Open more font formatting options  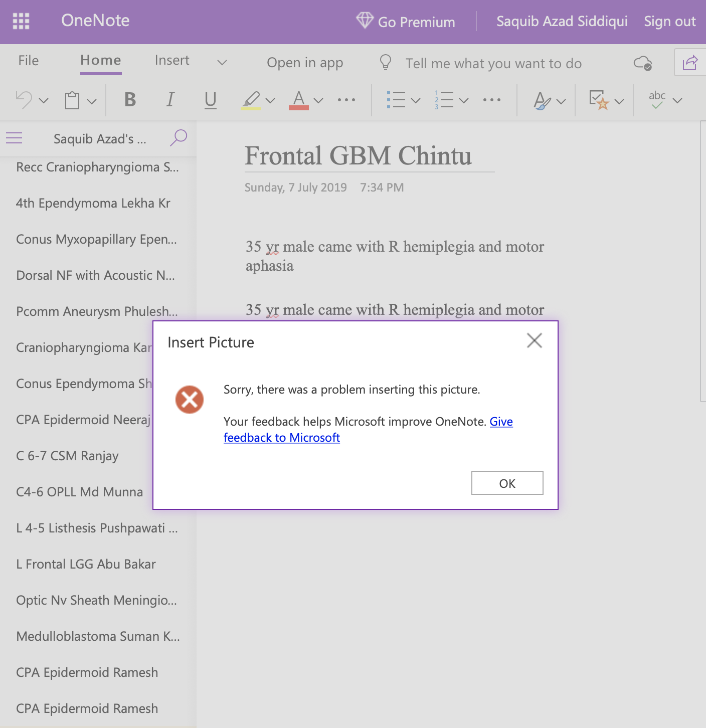[x=346, y=100]
